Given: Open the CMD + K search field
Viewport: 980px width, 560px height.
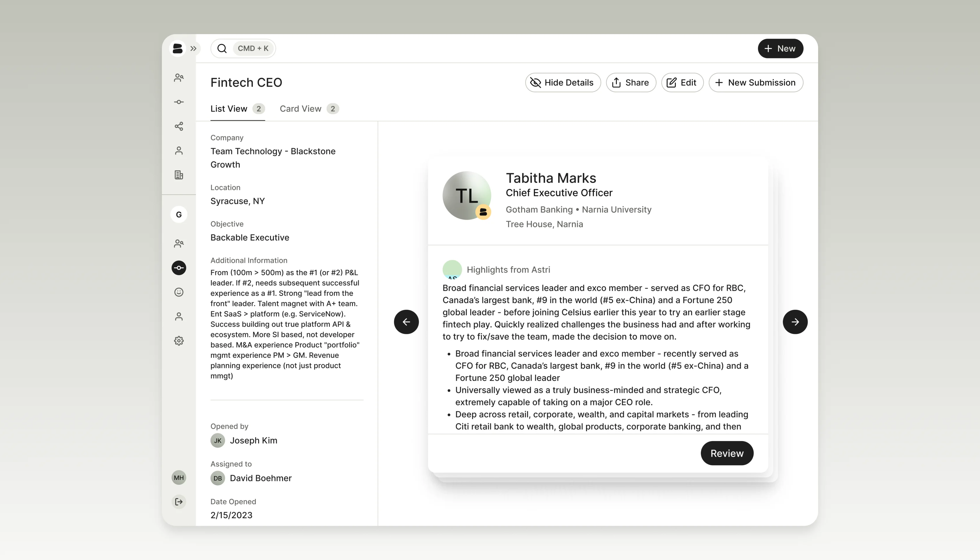Looking at the screenshot, I should click(x=243, y=48).
